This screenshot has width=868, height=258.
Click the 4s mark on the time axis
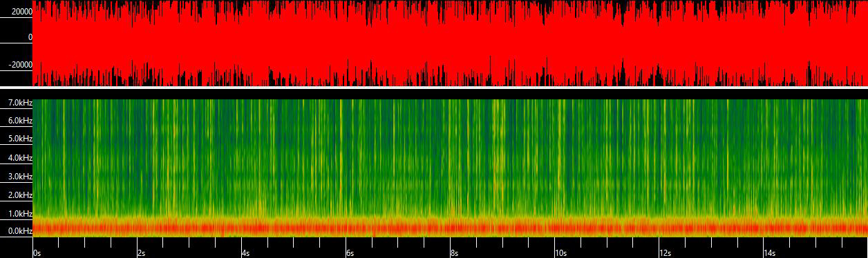(x=245, y=253)
